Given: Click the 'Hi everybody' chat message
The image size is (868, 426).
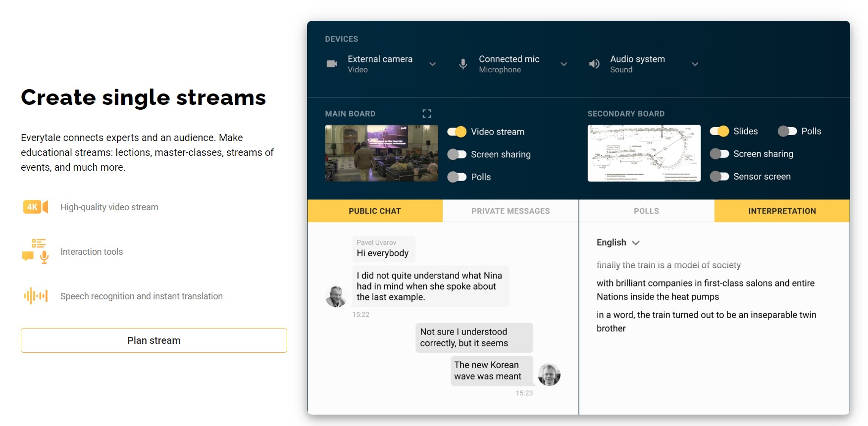Looking at the screenshot, I should click(384, 249).
